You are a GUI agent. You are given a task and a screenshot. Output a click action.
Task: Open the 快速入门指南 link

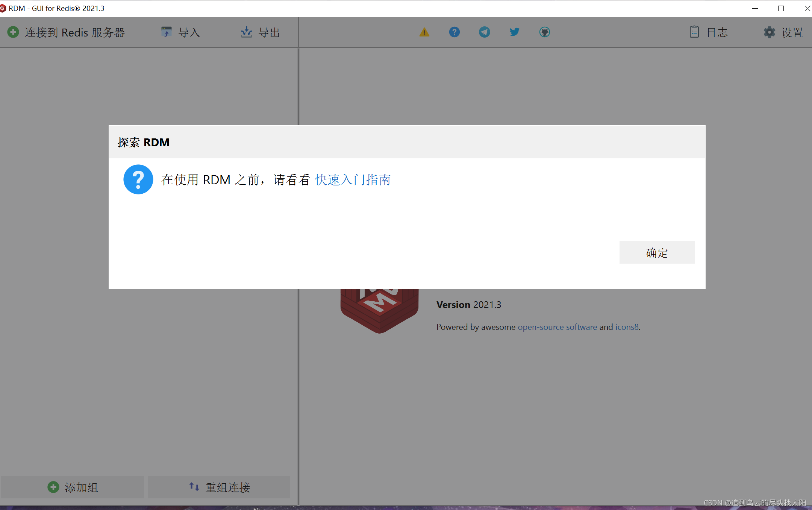[x=353, y=180]
